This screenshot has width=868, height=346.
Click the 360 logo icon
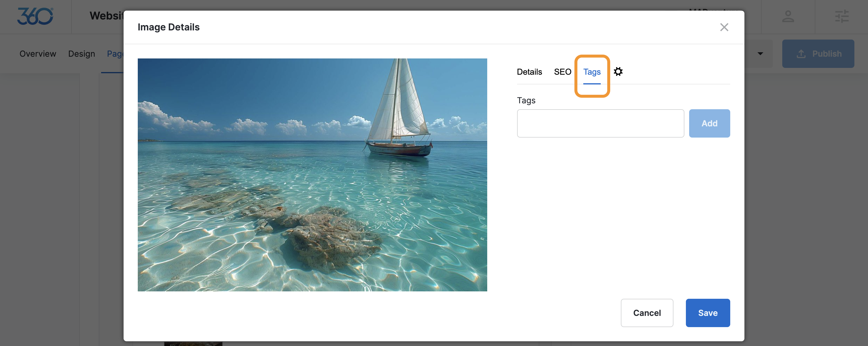point(35,16)
